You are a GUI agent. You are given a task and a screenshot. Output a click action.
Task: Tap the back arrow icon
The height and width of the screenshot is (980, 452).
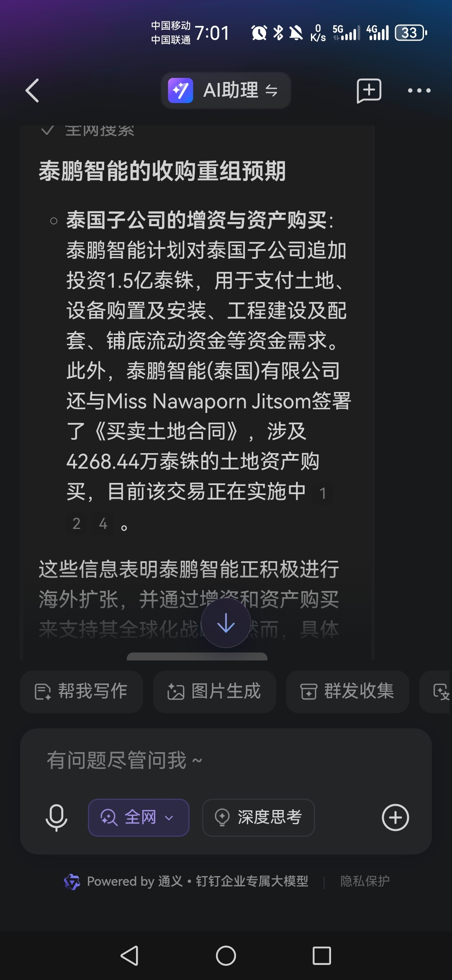(x=32, y=90)
